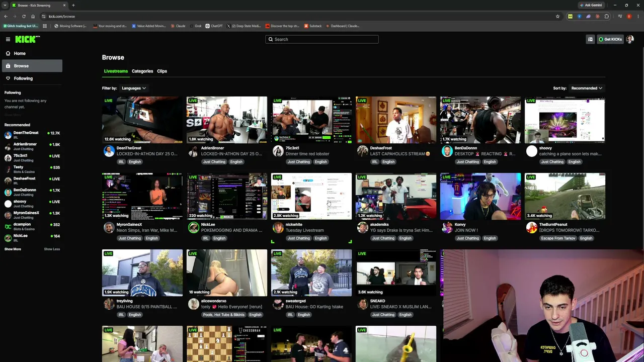The height and width of the screenshot is (362, 644).
Task: Open NickLee avatar in Recommended sidebar
Action: (8, 238)
